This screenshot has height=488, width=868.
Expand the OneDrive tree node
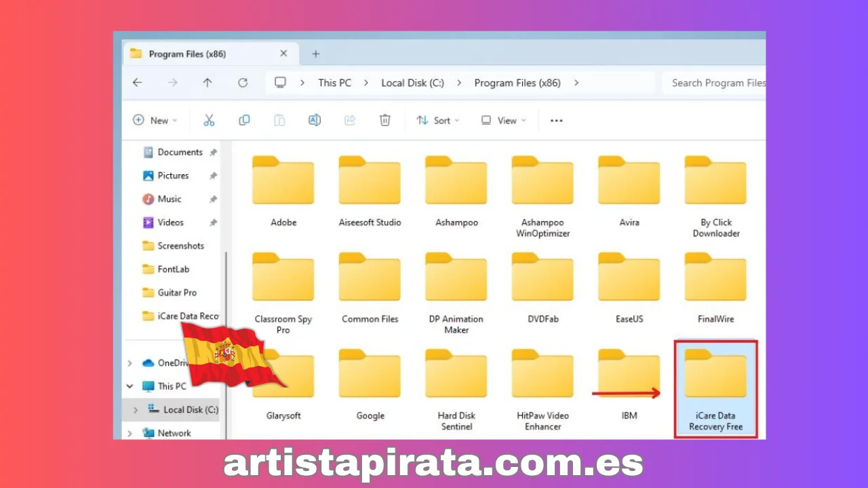(x=130, y=363)
